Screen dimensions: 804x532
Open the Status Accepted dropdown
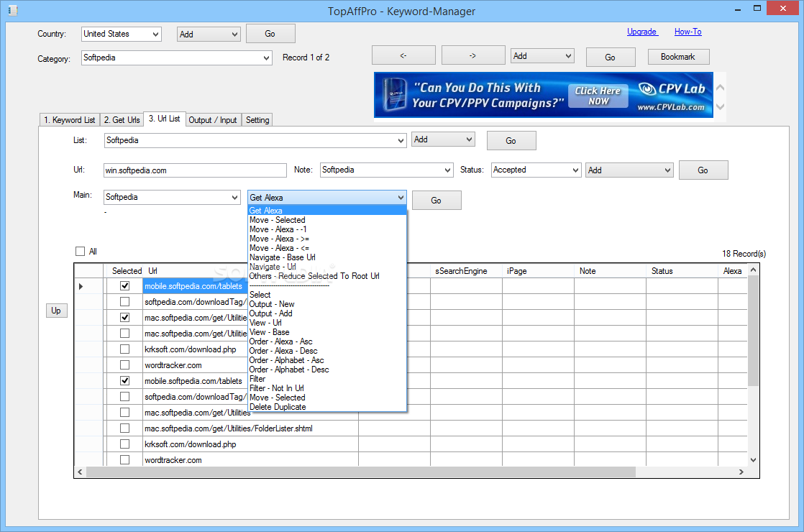(575, 170)
